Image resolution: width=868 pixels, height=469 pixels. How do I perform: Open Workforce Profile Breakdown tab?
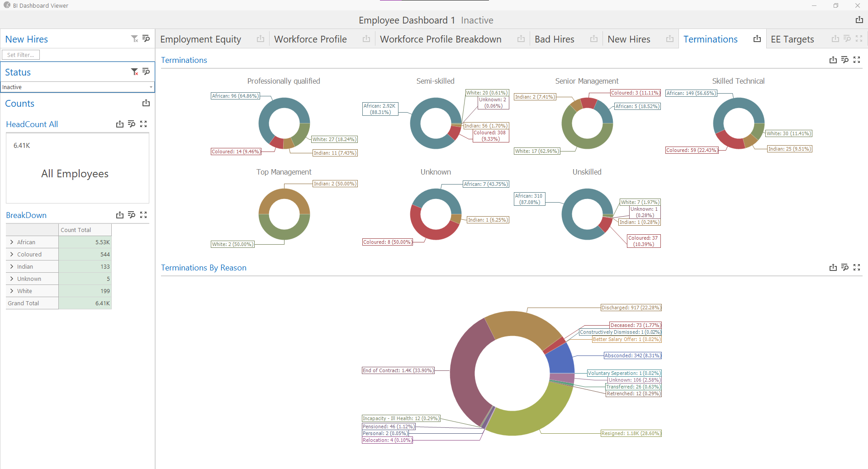(x=441, y=39)
